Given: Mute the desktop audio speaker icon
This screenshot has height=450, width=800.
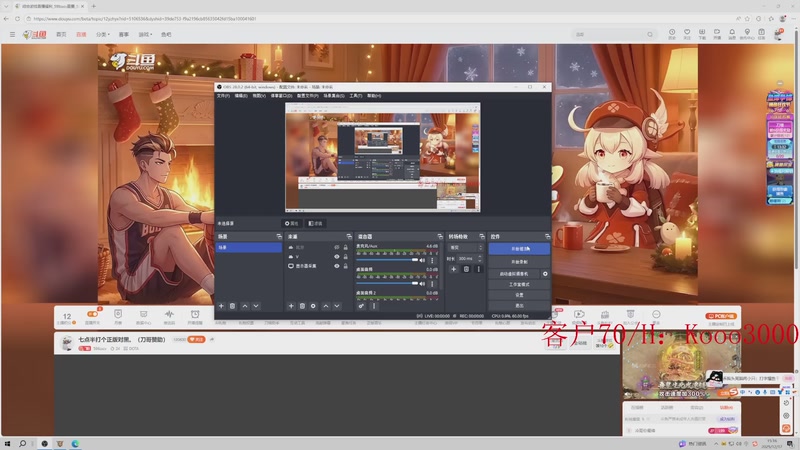Looking at the screenshot, I should 422,284.
